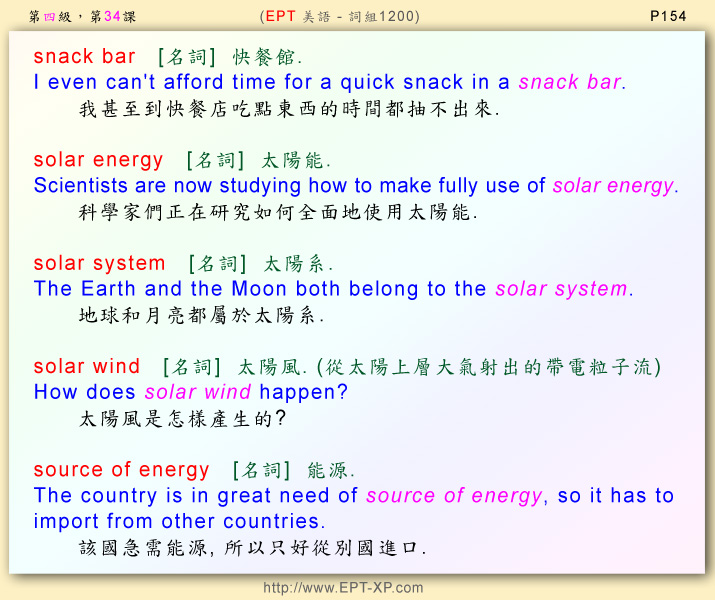Select the red headword "solar wind"
This screenshot has width=715, height=600.
(x=87, y=367)
